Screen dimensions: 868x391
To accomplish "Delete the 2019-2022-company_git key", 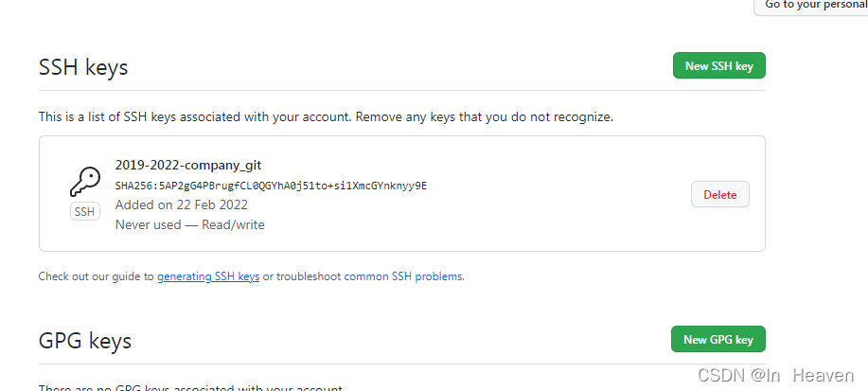I will pyautogui.click(x=719, y=194).
